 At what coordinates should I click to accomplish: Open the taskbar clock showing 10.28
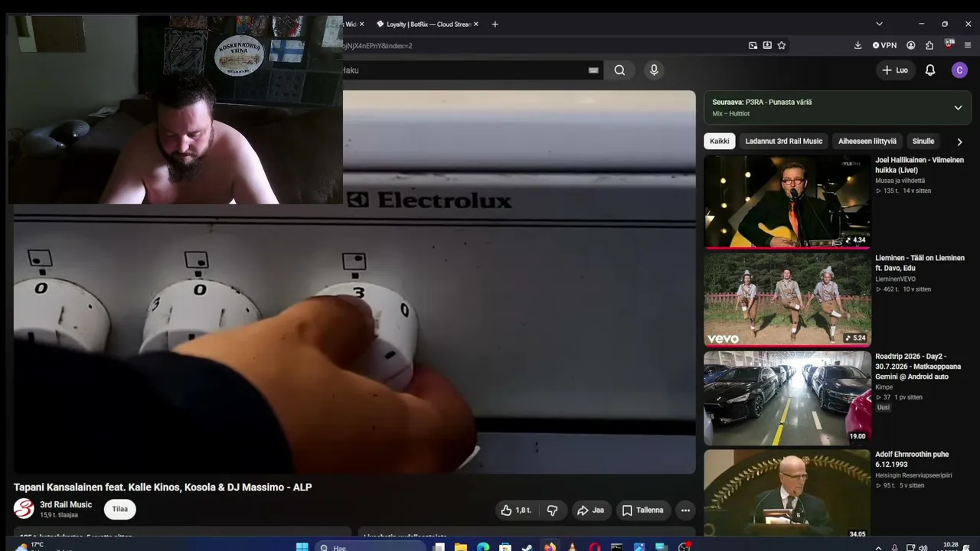pos(950,546)
